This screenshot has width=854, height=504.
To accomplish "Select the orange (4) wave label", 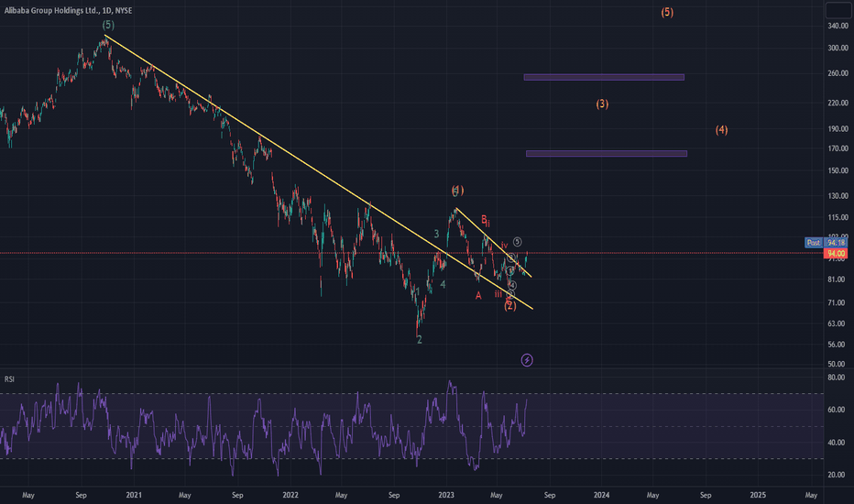I will (x=722, y=130).
